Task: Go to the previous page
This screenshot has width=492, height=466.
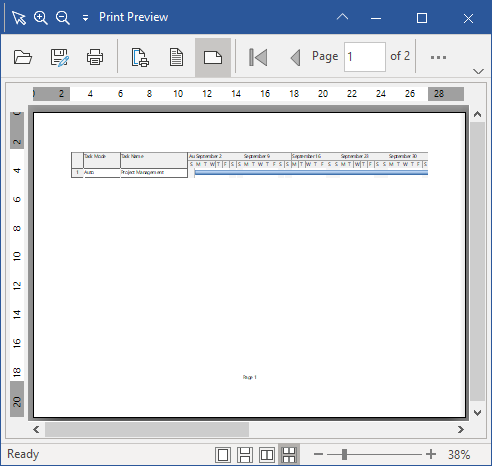Action: tap(295, 57)
